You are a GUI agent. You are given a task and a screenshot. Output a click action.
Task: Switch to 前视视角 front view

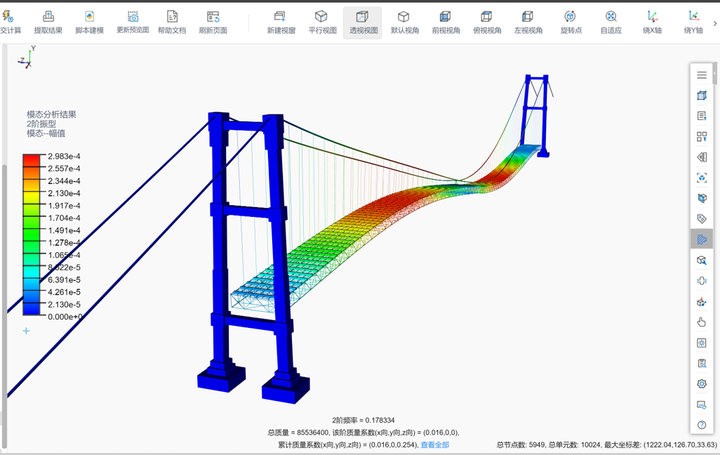445,21
